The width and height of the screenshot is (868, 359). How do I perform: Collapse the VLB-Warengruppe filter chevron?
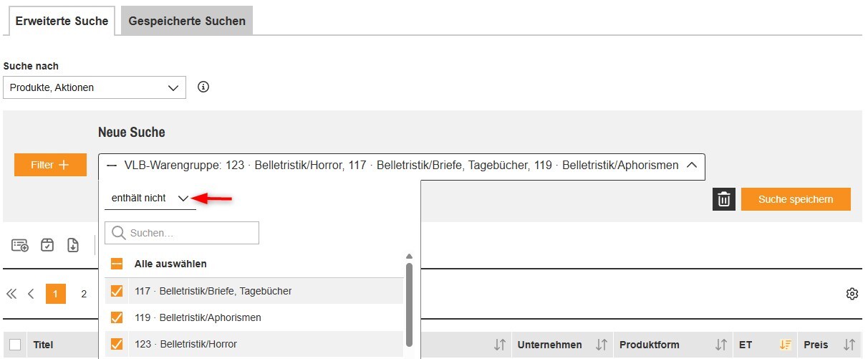pos(691,166)
